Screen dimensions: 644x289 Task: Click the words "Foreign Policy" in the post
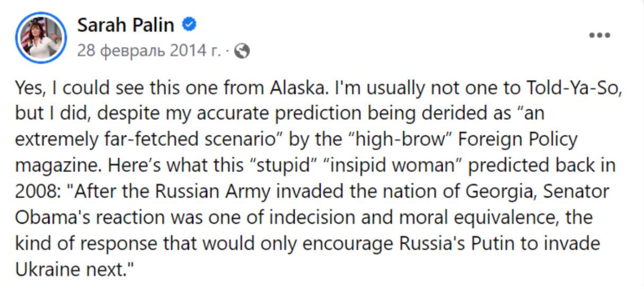click(517, 139)
